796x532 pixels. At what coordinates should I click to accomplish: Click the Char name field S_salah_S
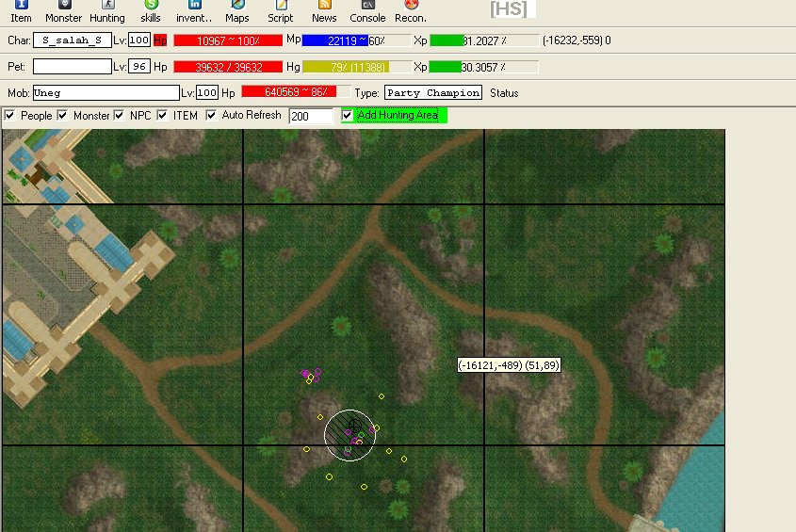click(73, 40)
